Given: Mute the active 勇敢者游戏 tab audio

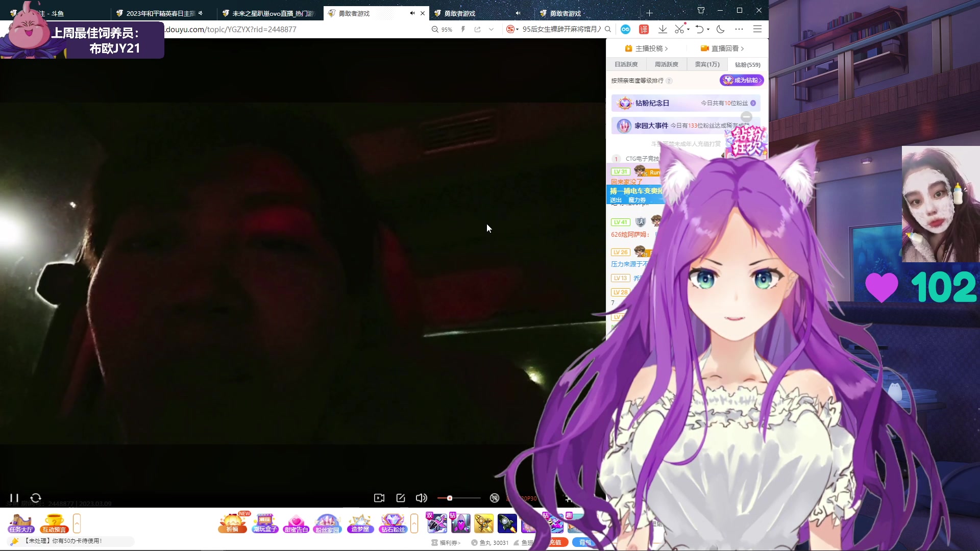Looking at the screenshot, I should (x=412, y=13).
